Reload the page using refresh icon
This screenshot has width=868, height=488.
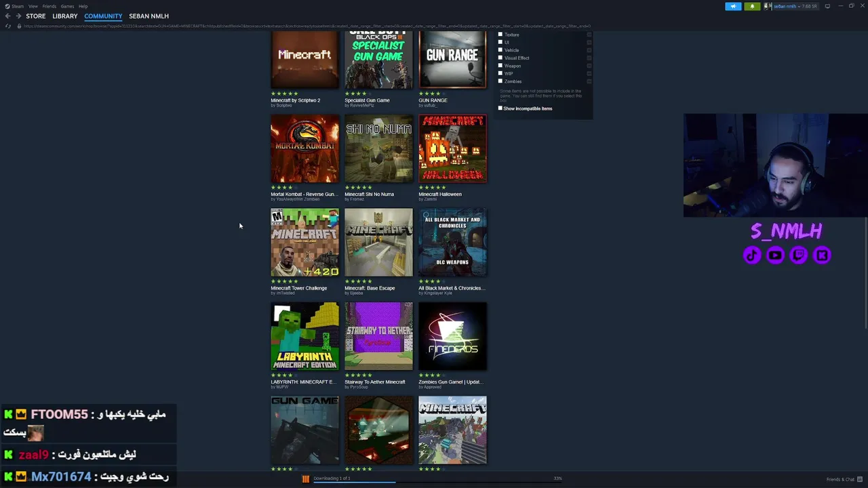(x=7, y=26)
